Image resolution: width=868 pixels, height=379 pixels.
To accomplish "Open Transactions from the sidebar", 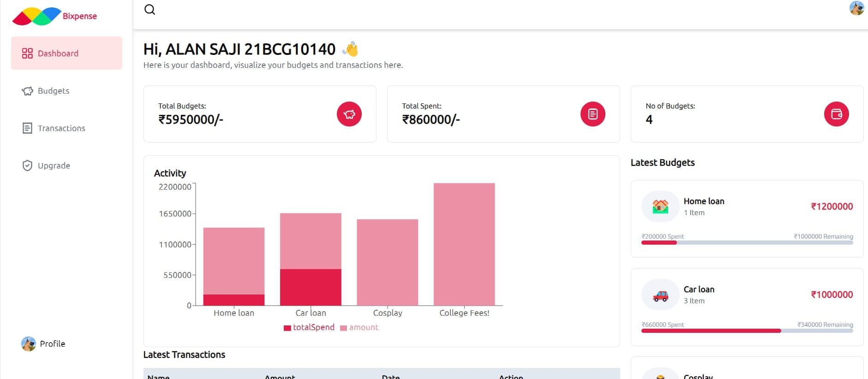I will click(x=61, y=128).
